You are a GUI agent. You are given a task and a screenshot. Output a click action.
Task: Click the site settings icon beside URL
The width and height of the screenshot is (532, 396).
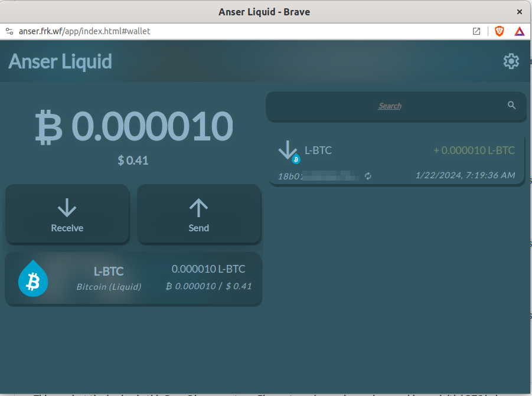click(x=9, y=31)
